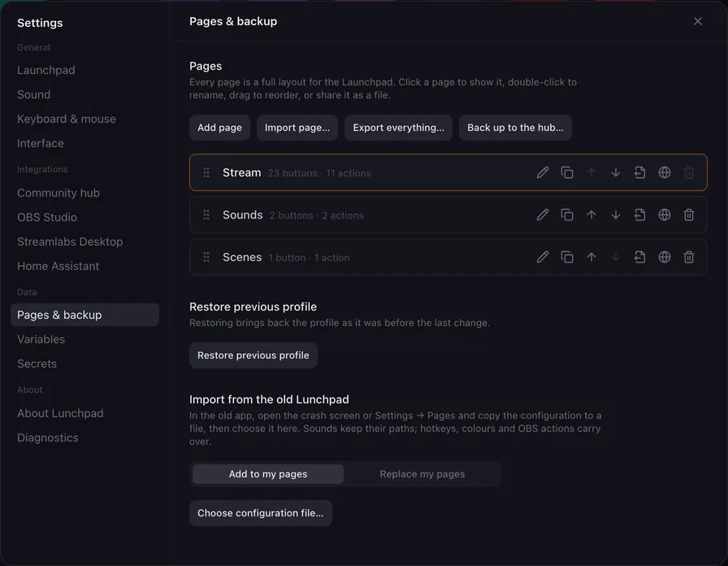Viewport: 728px width, 566px height.
Task: Delete the Scenes page
Action: point(688,257)
